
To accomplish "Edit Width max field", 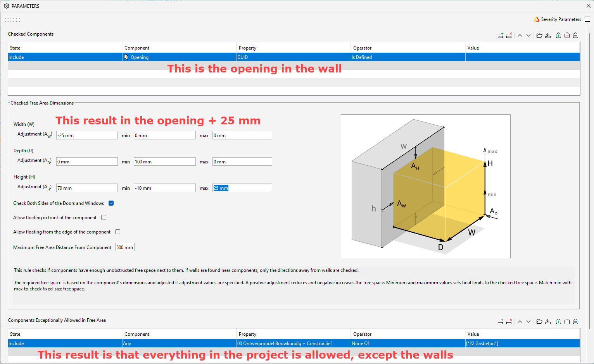I will click(x=242, y=135).
